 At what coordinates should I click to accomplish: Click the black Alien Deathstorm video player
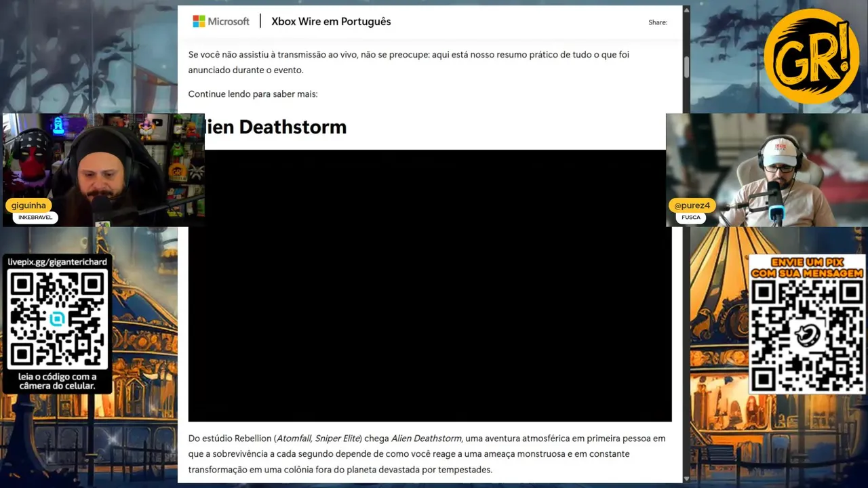[430, 285]
